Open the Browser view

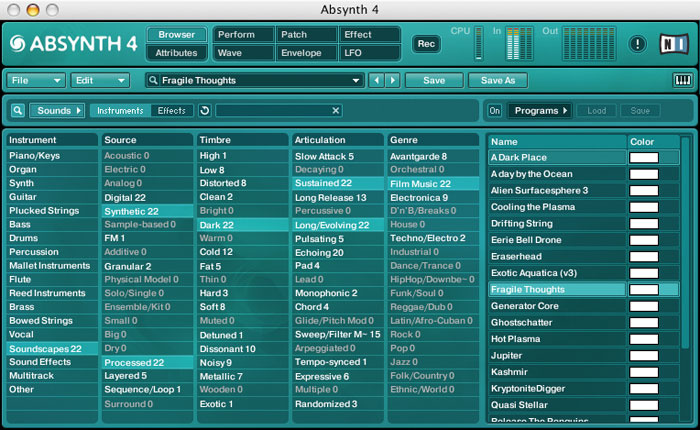177,34
